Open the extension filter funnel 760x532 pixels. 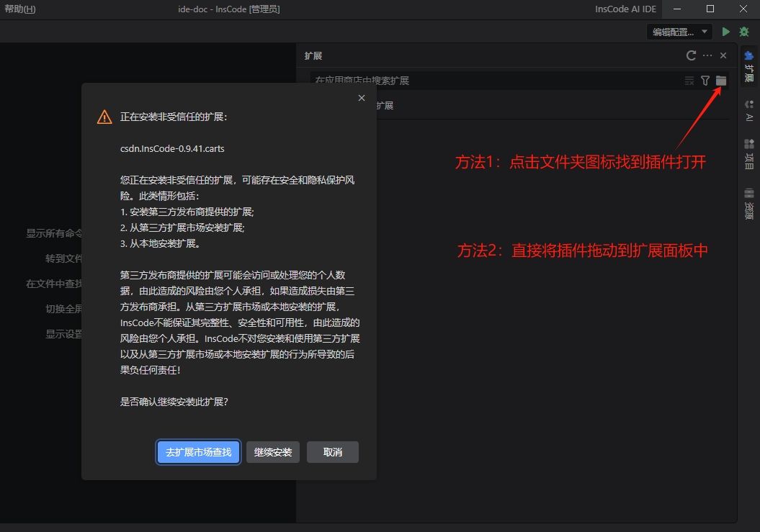705,81
